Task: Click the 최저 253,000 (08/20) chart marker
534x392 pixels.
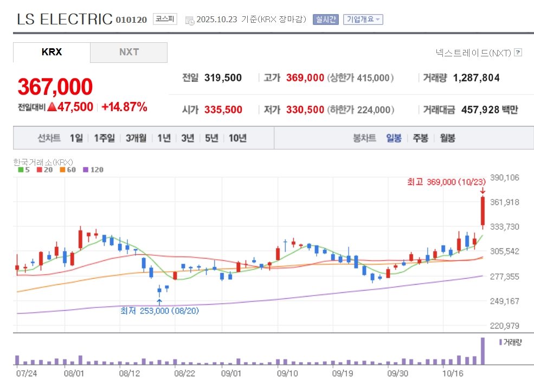Action: click(159, 311)
